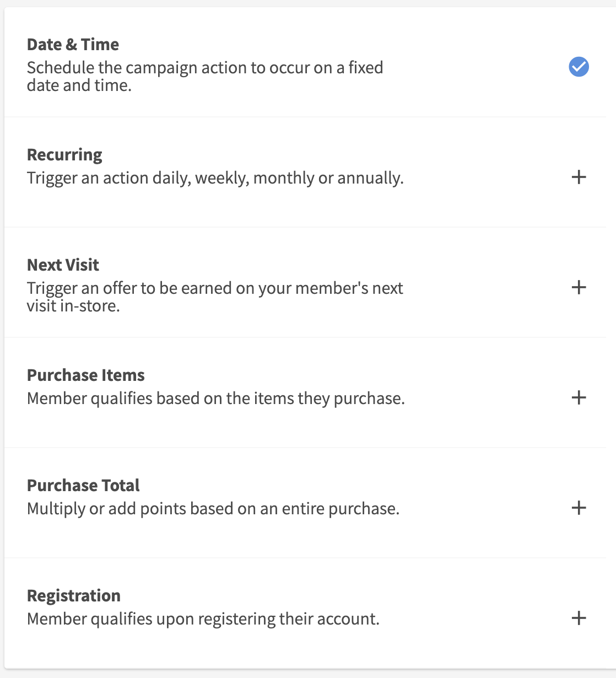Uncheck the blue Date & Time checkmark
616x678 pixels.
pos(579,67)
